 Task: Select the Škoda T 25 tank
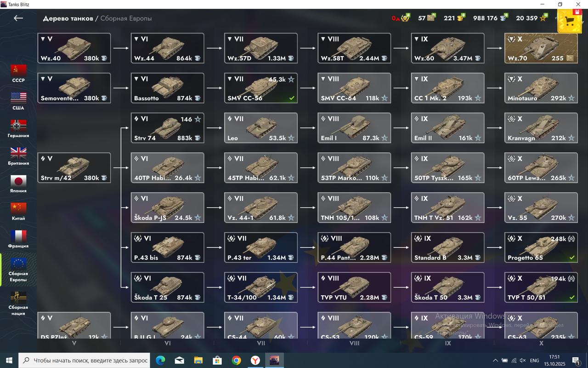[x=168, y=287]
